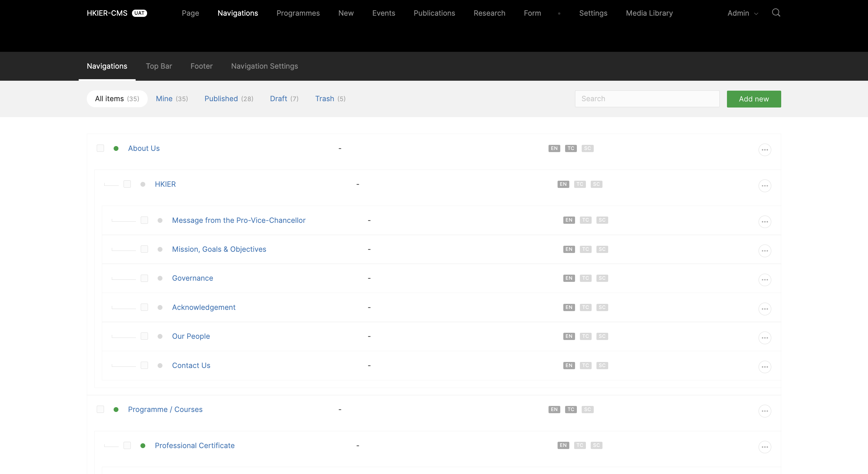Screen dimensions: 868x474
Task: Check the box next to Professional Certificate
Action: click(x=127, y=445)
